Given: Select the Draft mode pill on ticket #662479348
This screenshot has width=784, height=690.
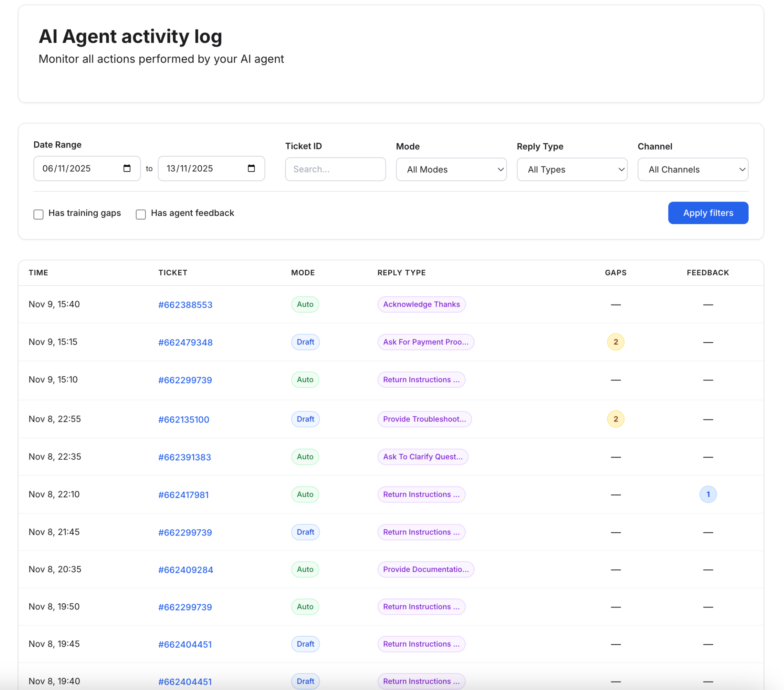Looking at the screenshot, I should click(x=305, y=342).
